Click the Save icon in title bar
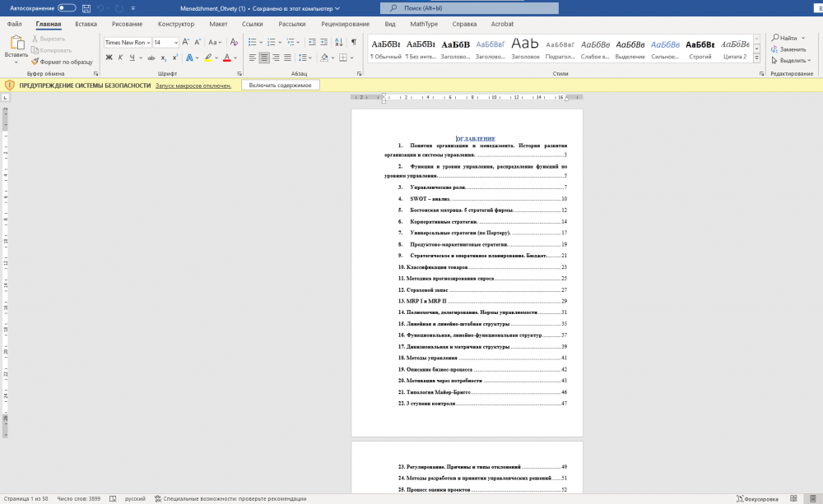The width and height of the screenshot is (823, 504). pos(85,7)
